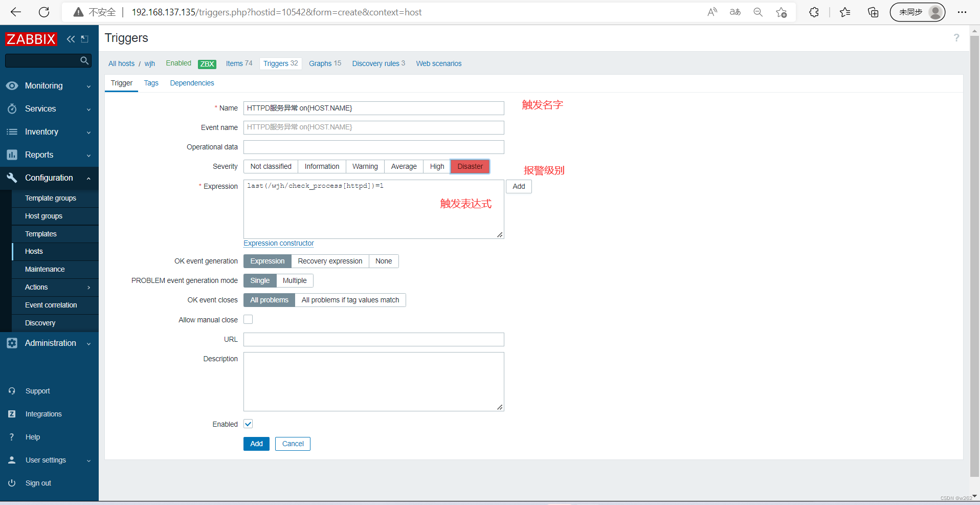Open Template groups in sidebar
The height and width of the screenshot is (505, 980).
pos(51,198)
